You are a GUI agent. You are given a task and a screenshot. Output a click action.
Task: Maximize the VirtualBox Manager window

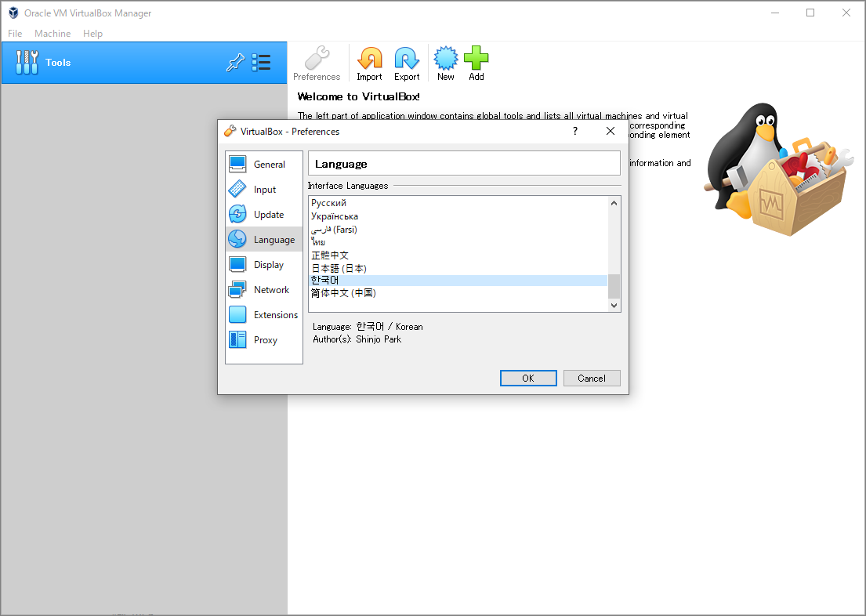click(x=810, y=13)
